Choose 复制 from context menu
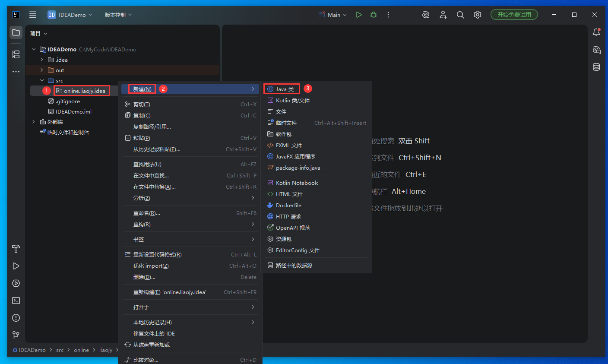The height and width of the screenshot is (364, 608). click(x=190, y=115)
